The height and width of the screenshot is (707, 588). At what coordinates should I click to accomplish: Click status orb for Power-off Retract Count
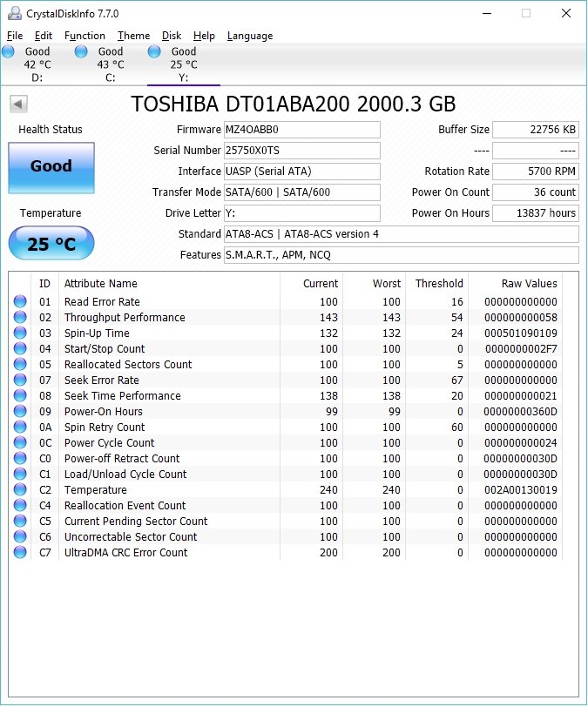(x=20, y=458)
